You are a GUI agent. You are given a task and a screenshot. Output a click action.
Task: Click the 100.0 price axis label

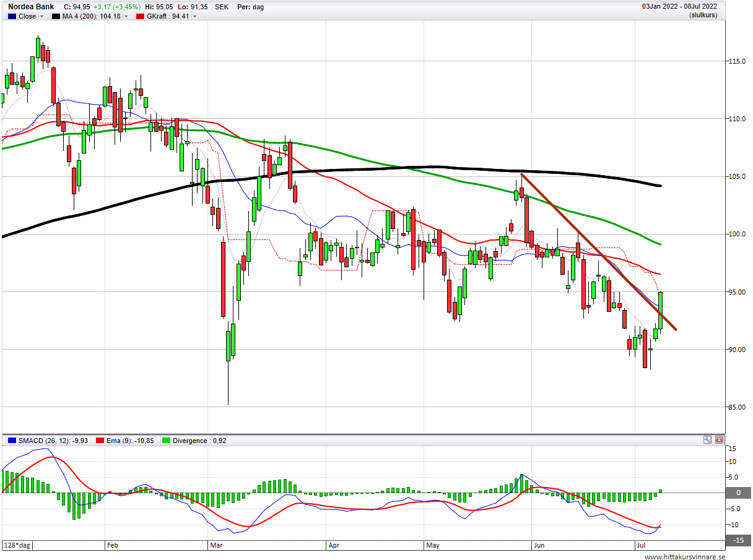pos(737,234)
